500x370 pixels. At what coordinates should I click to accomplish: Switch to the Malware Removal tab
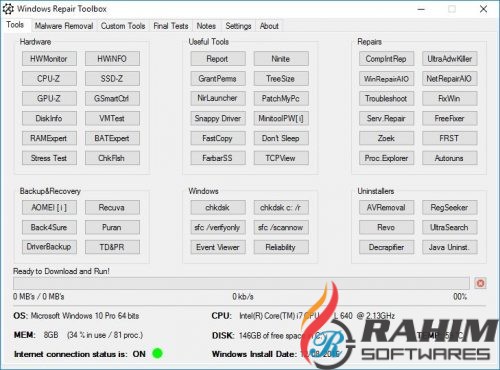[x=64, y=26]
